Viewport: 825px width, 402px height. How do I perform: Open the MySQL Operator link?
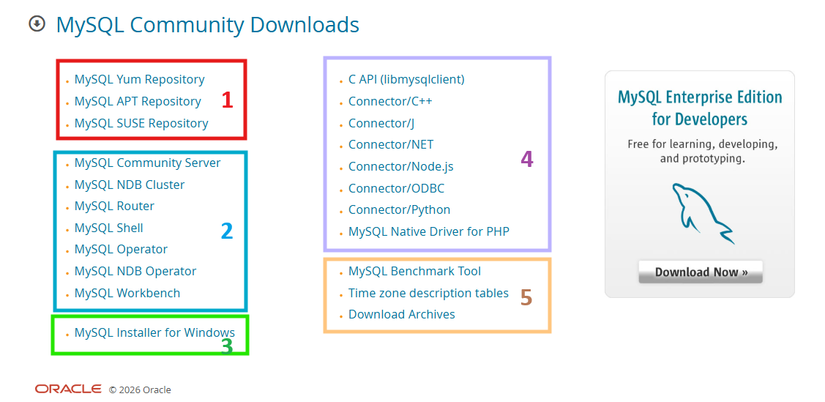[121, 249]
